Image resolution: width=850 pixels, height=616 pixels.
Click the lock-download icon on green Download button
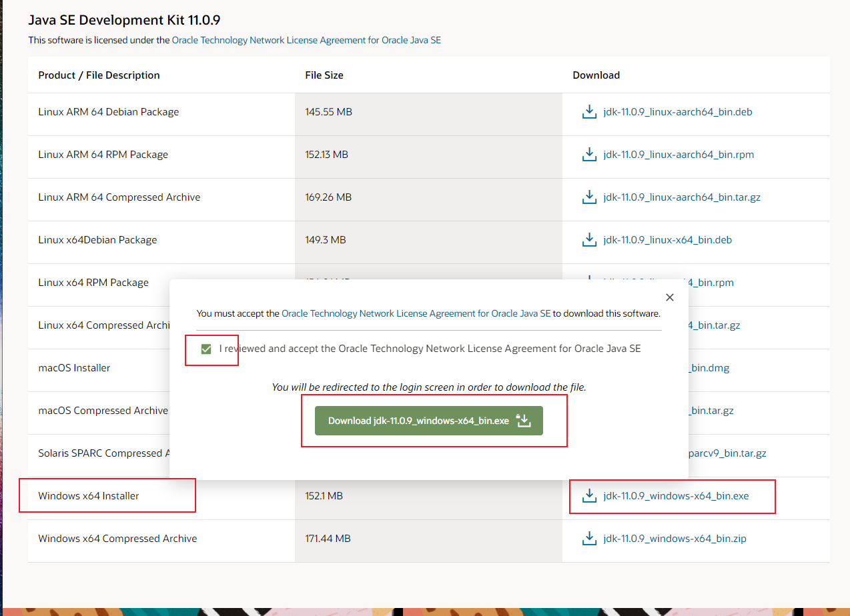pyautogui.click(x=524, y=421)
